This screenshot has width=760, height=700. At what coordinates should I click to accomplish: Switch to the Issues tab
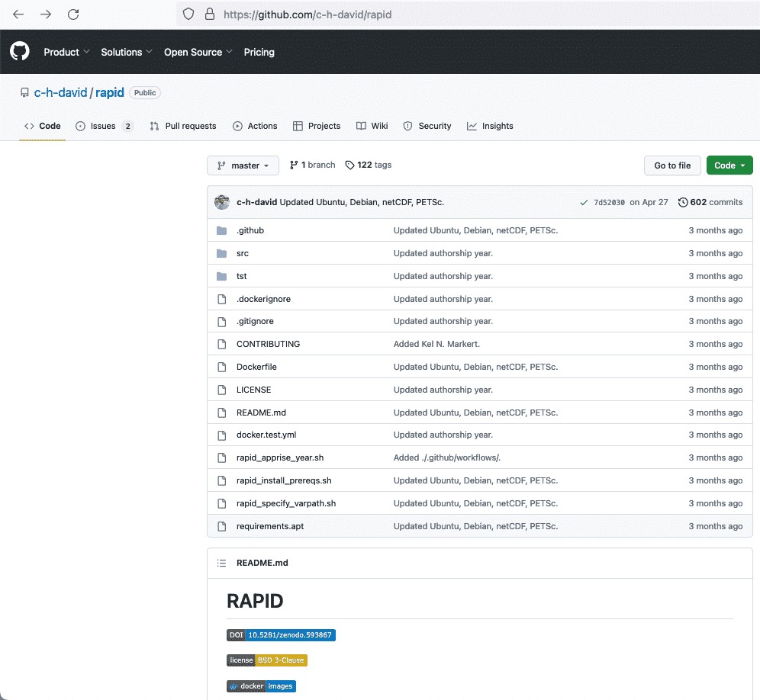tap(104, 126)
